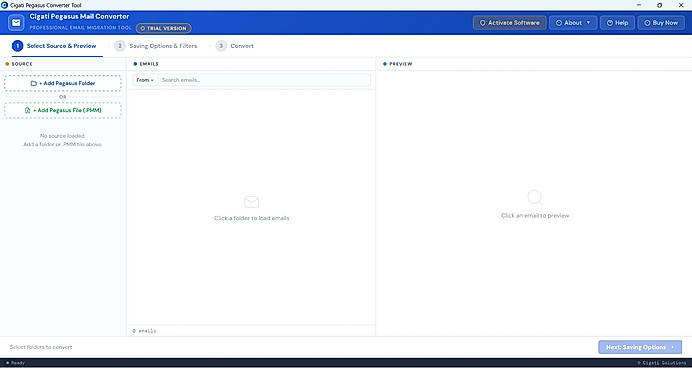This screenshot has width=692, height=368.
Task: Click the magnifier placeholder icon in Preview pane
Action: (x=535, y=197)
